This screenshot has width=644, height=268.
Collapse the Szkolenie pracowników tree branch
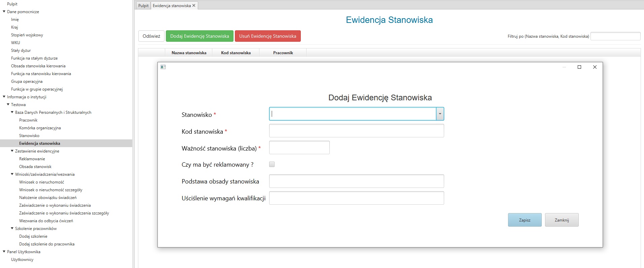12,228
